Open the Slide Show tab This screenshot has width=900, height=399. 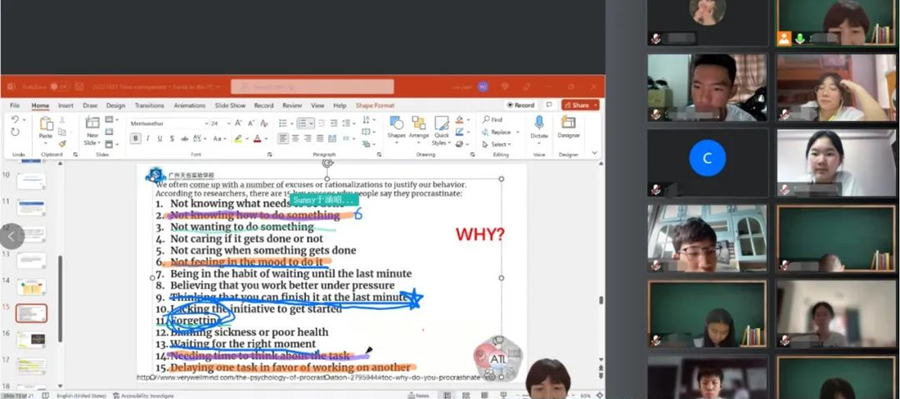pos(230,106)
